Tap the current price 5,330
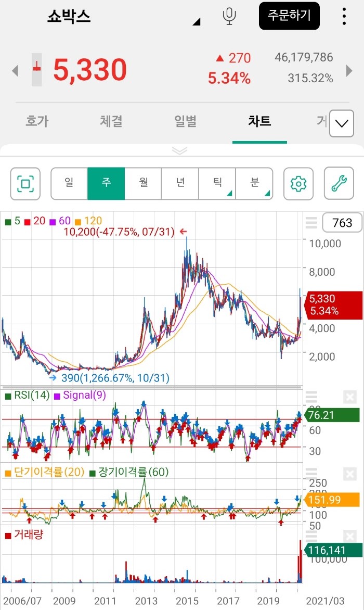364x610 pixels. point(90,70)
